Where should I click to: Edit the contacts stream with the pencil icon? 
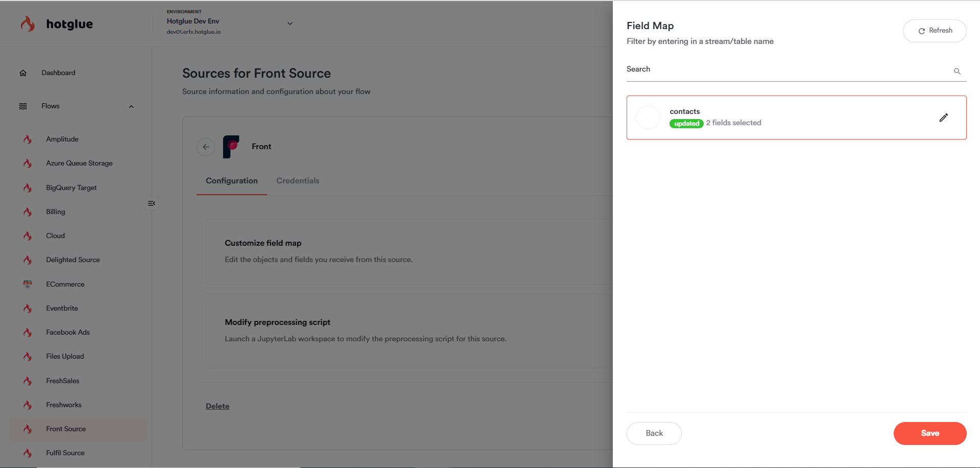[x=944, y=118]
